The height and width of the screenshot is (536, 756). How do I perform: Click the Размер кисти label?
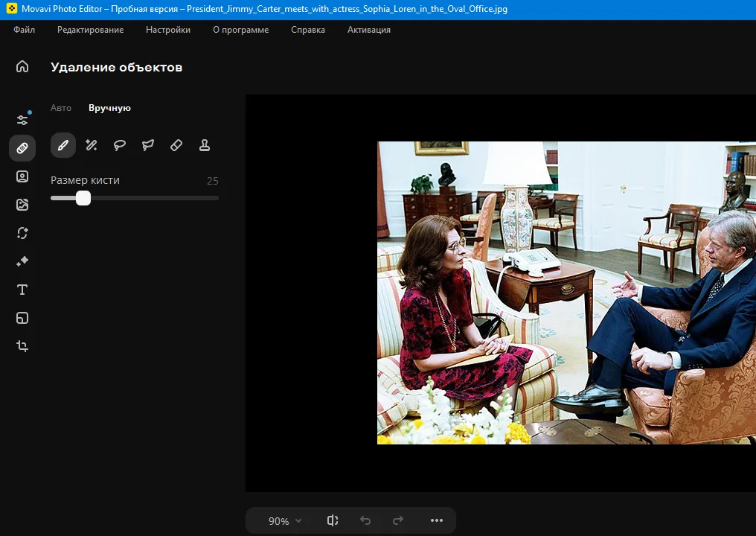click(x=86, y=180)
